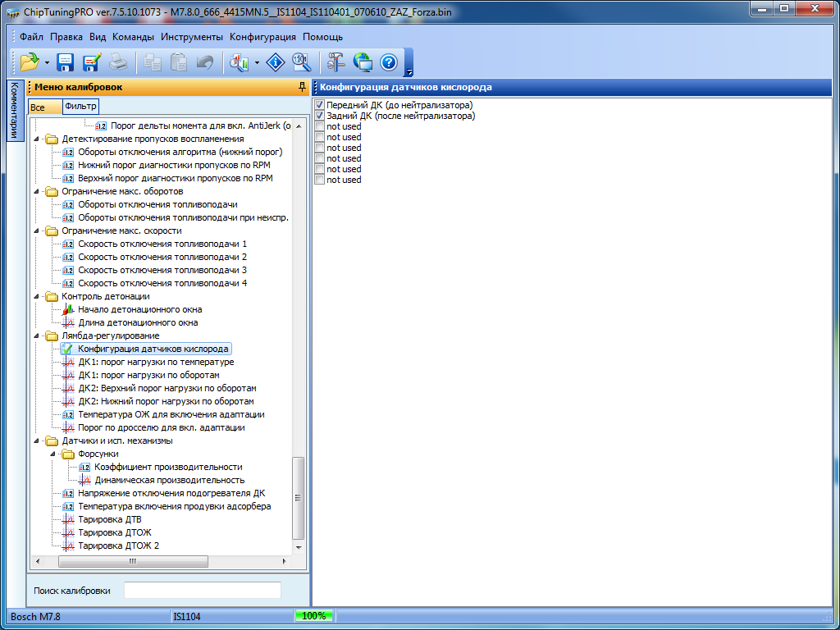Save the firmware with the floppy icon
This screenshot has height=630, width=840.
(66, 62)
